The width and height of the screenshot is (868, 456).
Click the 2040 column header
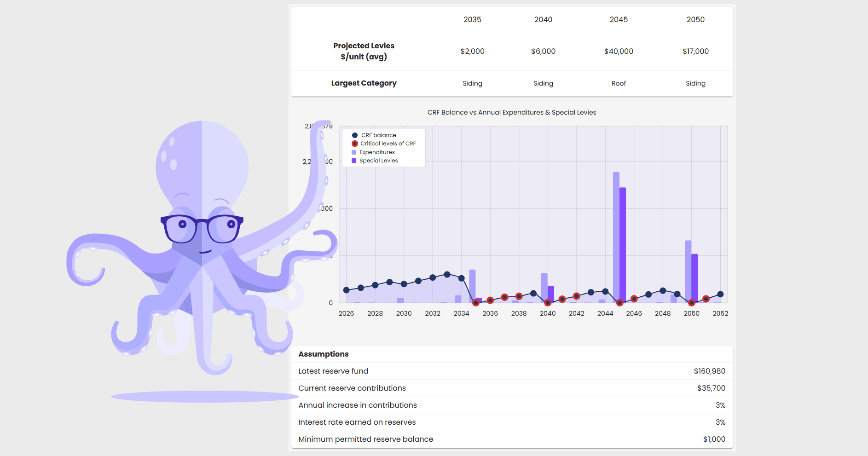[543, 19]
